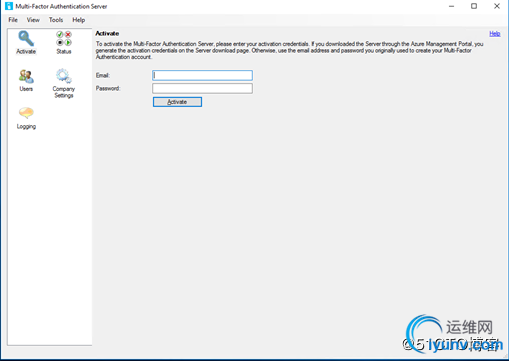Open the Tools menu
Image resolution: width=509 pixels, height=361 pixels.
tap(56, 20)
